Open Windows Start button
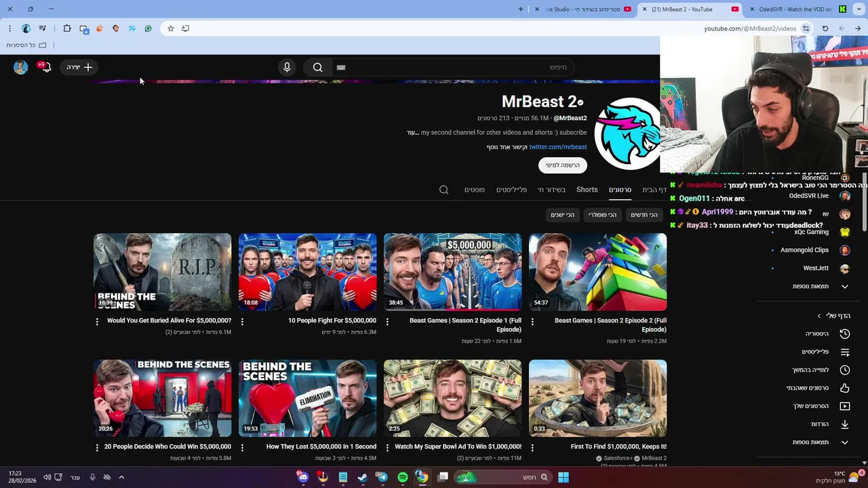The width and height of the screenshot is (868, 488). (x=563, y=477)
